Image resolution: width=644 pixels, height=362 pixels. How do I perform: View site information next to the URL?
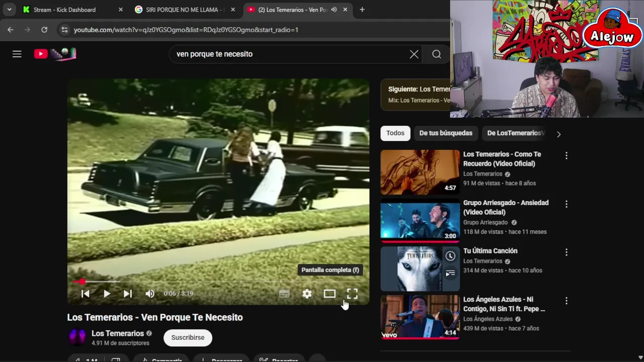64,30
